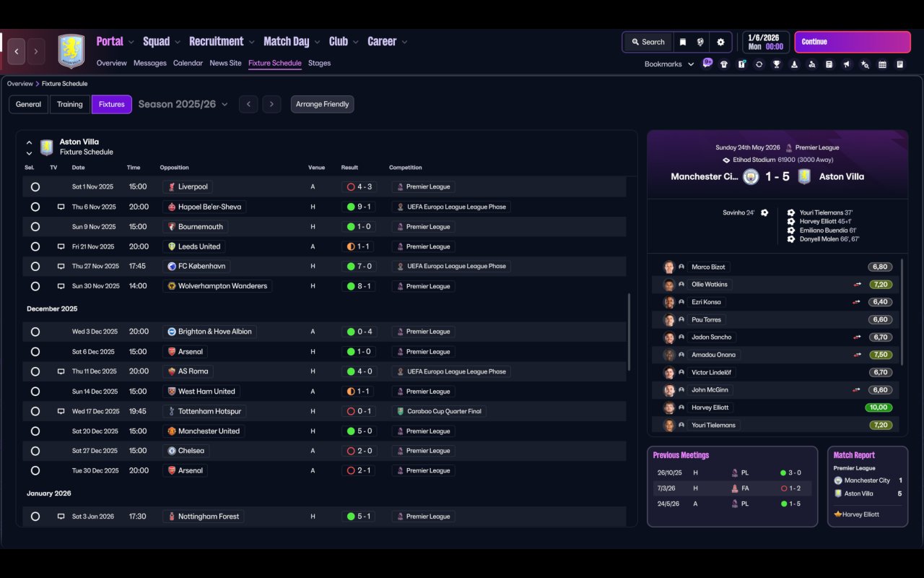The image size is (924, 578).
Task: Select the FC København fixture radio button
Action: pyautogui.click(x=35, y=267)
